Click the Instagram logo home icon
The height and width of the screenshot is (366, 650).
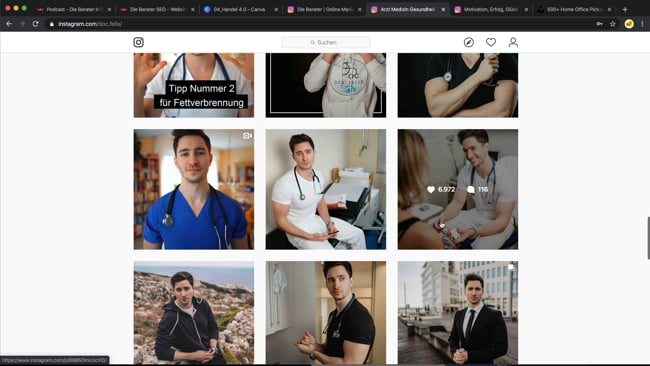(138, 42)
